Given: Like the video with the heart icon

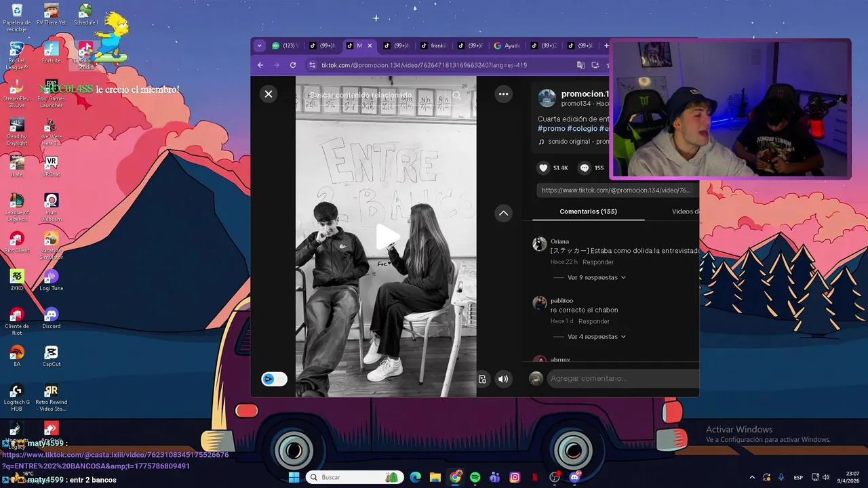Looking at the screenshot, I should point(543,168).
